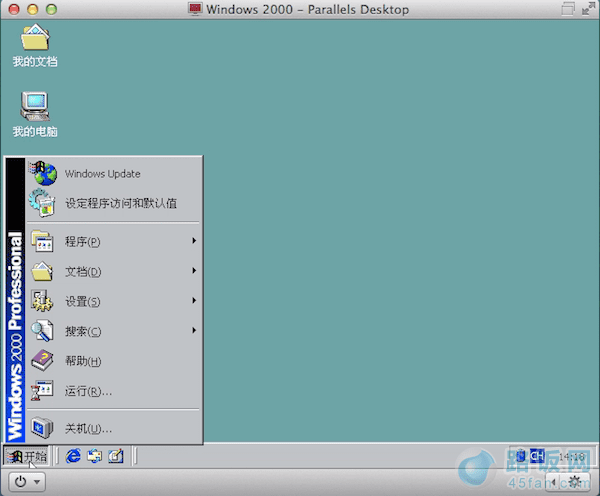Viewport: 600px width, 496px height.
Task: Choose 文档(D) in the start menu
Action: [114, 271]
